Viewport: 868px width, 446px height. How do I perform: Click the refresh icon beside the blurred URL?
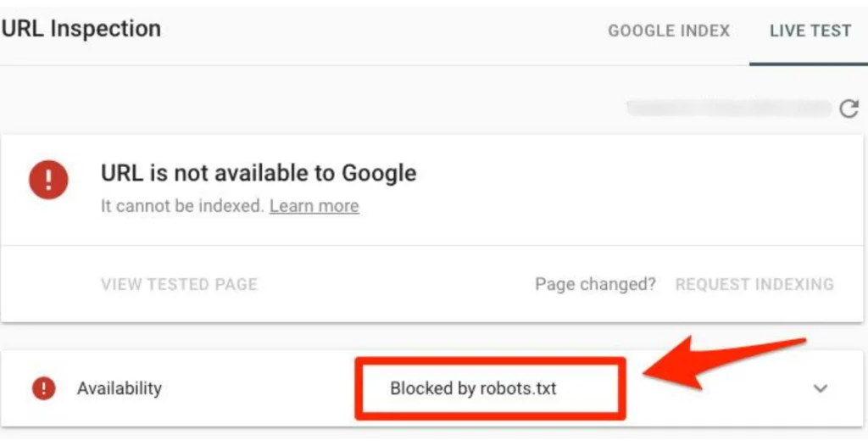click(x=849, y=108)
